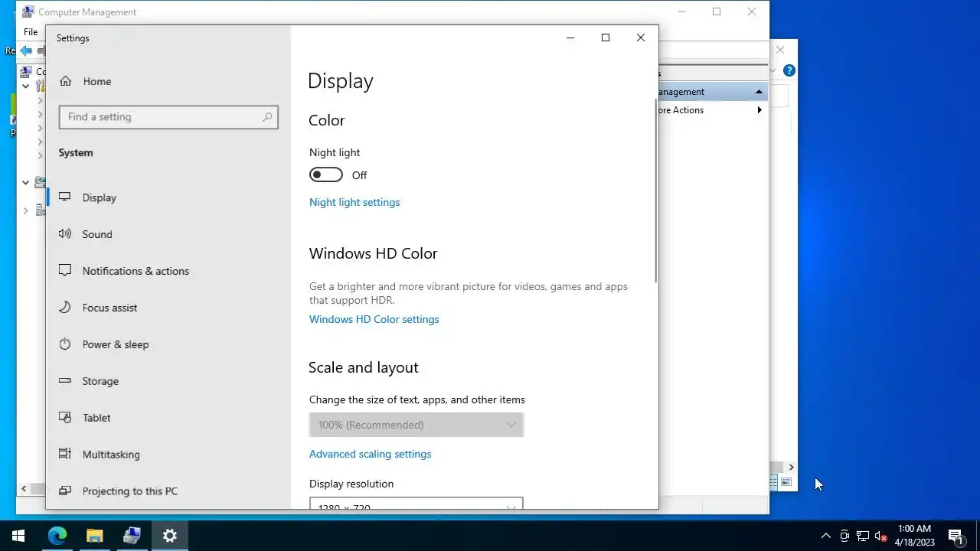Go to the Sound settings page

pyautogui.click(x=168, y=234)
